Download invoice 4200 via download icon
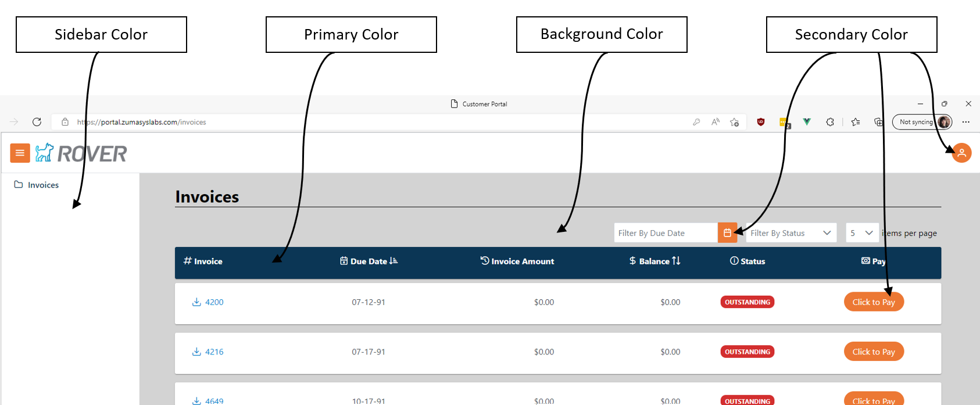Screen dimensions: 980x405 pos(196,302)
